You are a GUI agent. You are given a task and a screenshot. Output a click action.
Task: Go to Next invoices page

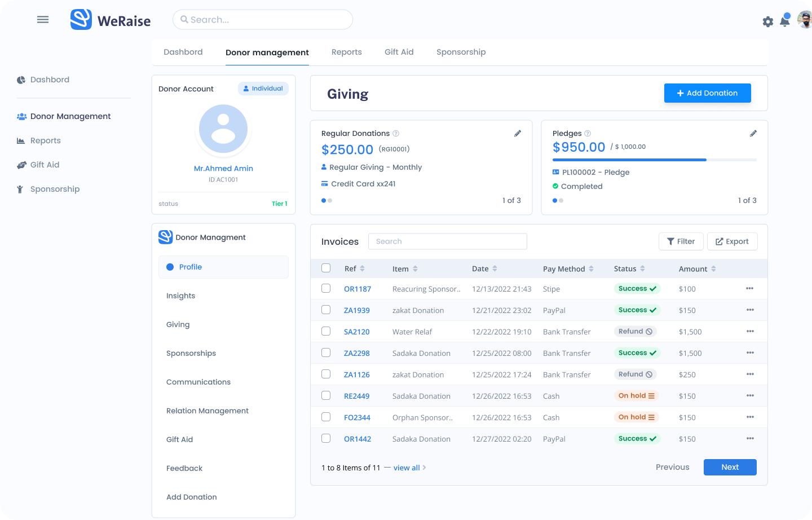click(730, 467)
